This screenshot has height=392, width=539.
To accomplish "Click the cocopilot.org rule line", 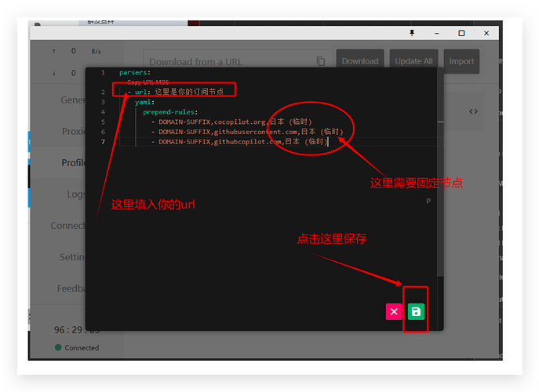I will [x=231, y=122].
